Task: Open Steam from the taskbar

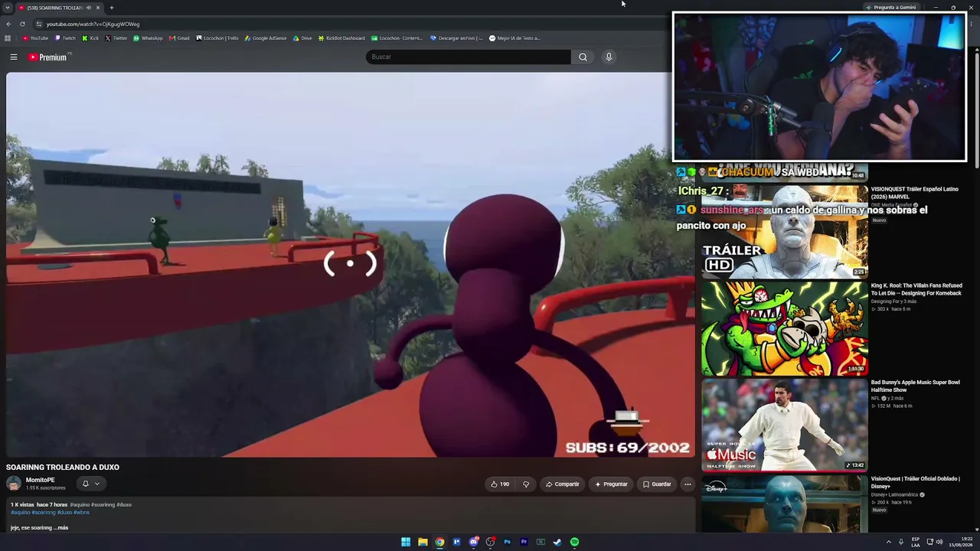Action: click(x=557, y=542)
